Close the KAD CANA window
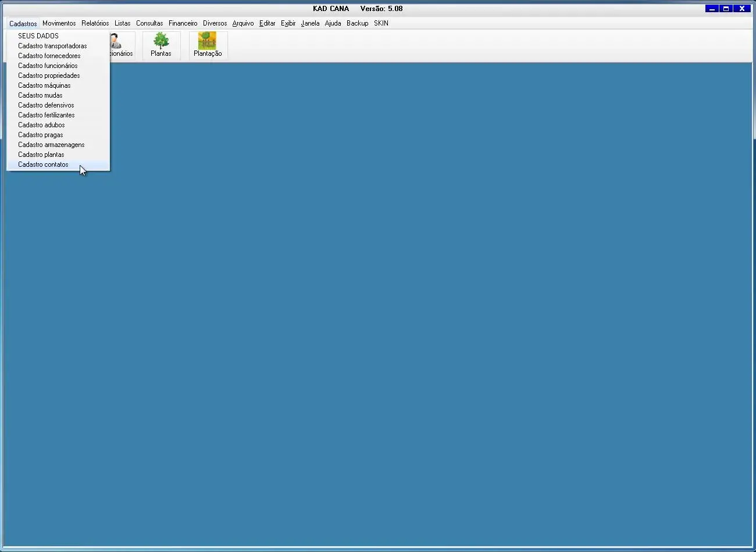 pos(741,9)
